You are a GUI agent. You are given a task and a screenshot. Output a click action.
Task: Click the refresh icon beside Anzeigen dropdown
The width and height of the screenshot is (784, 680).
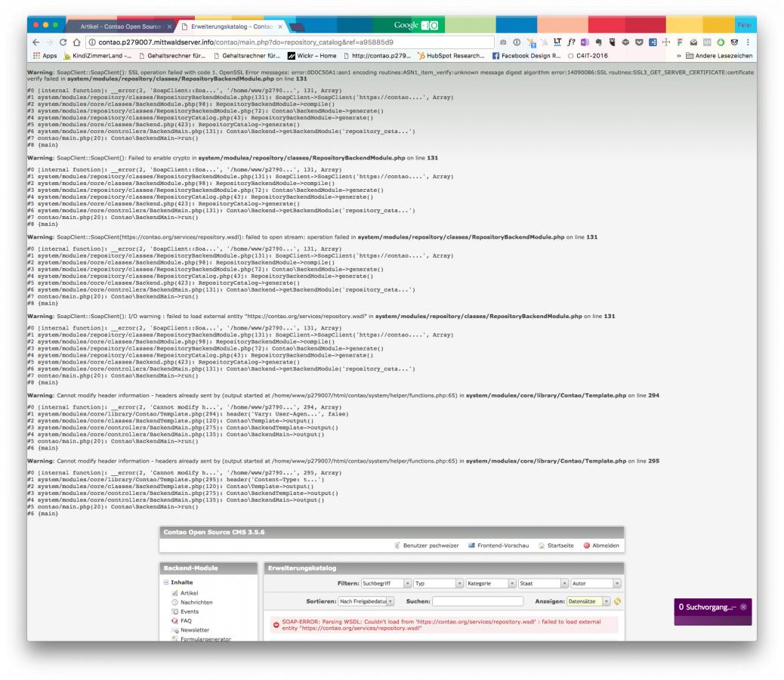click(617, 601)
